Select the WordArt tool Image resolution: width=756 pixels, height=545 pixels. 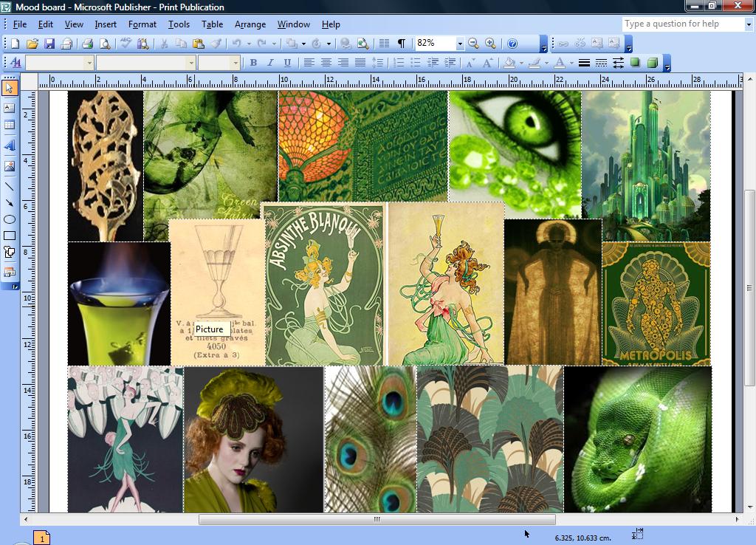[9, 145]
